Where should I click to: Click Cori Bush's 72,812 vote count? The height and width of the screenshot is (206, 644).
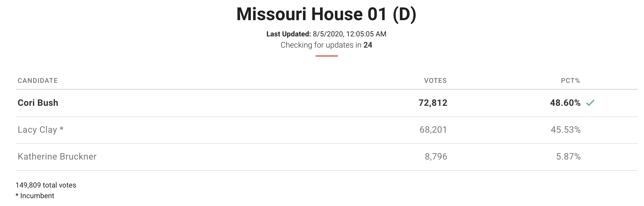coord(433,103)
